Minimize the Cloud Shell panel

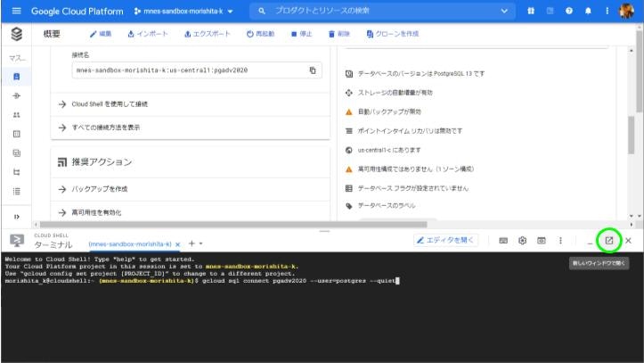coord(590,242)
